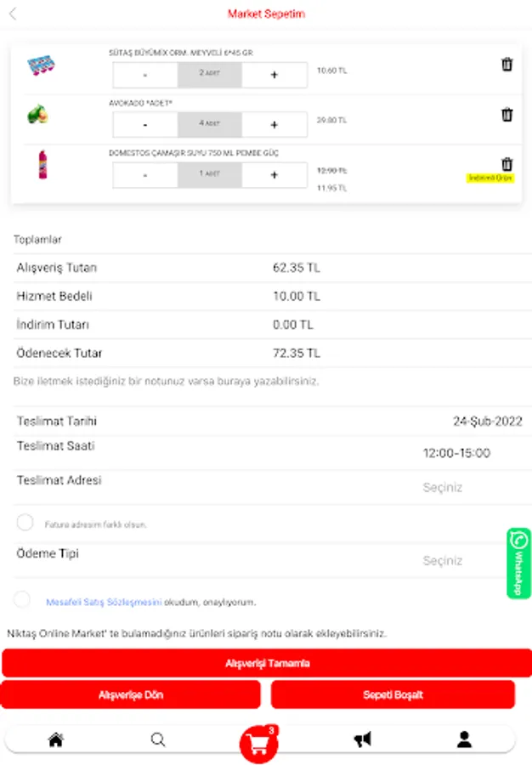Viewport: 532px width, 765px height.
Task: Go to the home tab icon
Action: pos(56,739)
